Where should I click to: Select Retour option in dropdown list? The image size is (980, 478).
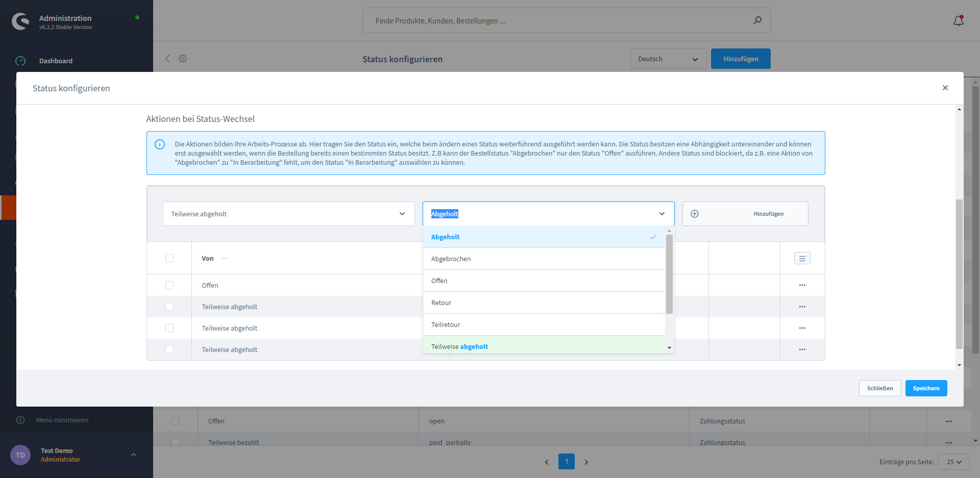pyautogui.click(x=544, y=303)
